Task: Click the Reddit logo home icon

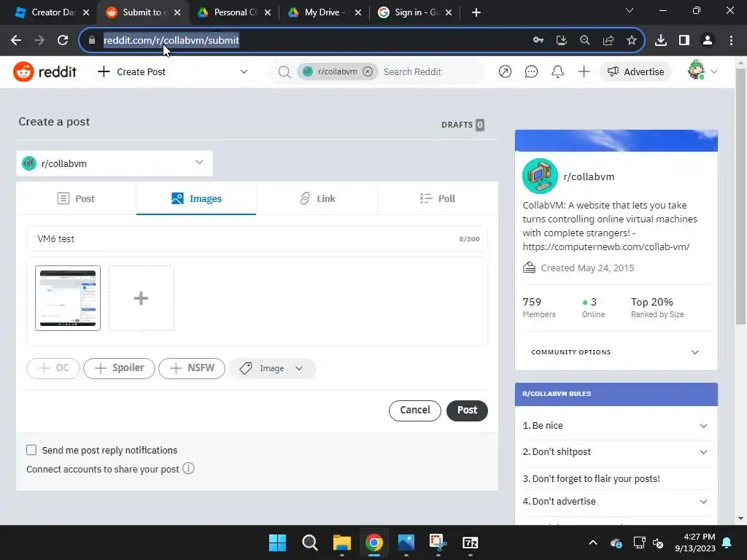Action: [x=23, y=72]
